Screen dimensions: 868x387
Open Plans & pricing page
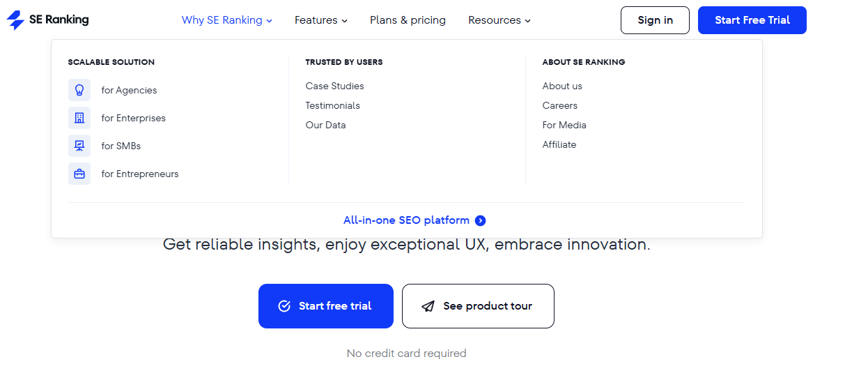[x=408, y=20]
